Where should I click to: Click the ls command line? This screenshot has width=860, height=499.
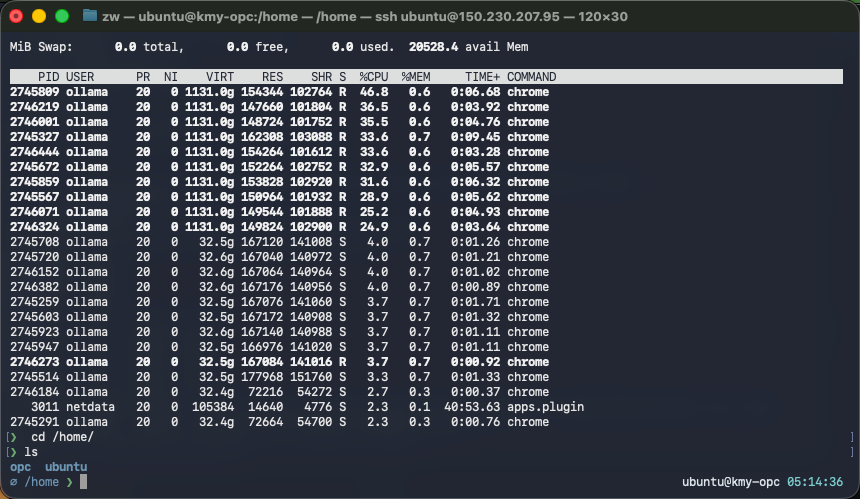tap(31, 452)
